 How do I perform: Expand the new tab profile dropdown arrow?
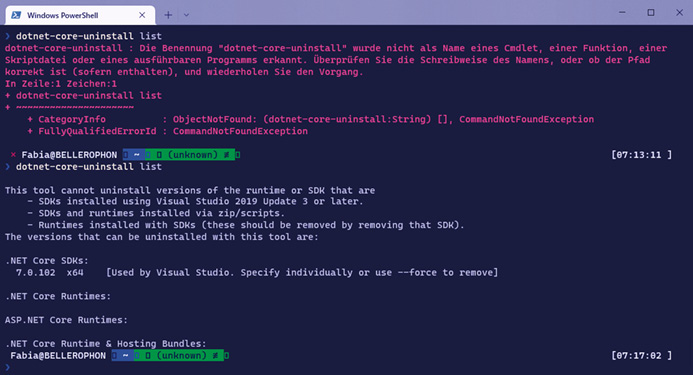(186, 15)
